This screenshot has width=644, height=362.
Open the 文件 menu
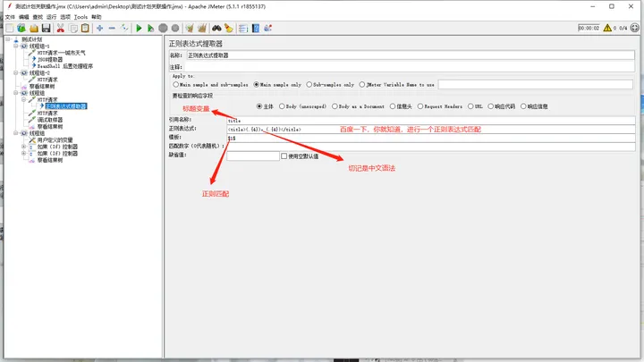10,17
